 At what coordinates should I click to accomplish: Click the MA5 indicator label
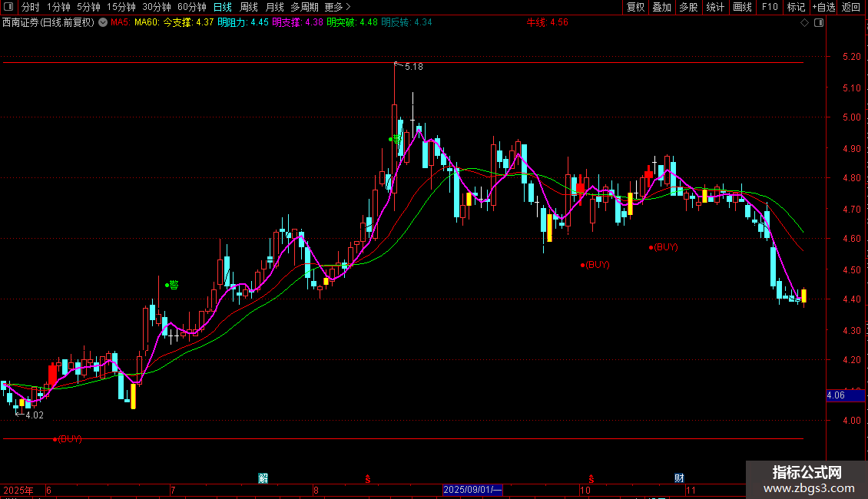121,22
